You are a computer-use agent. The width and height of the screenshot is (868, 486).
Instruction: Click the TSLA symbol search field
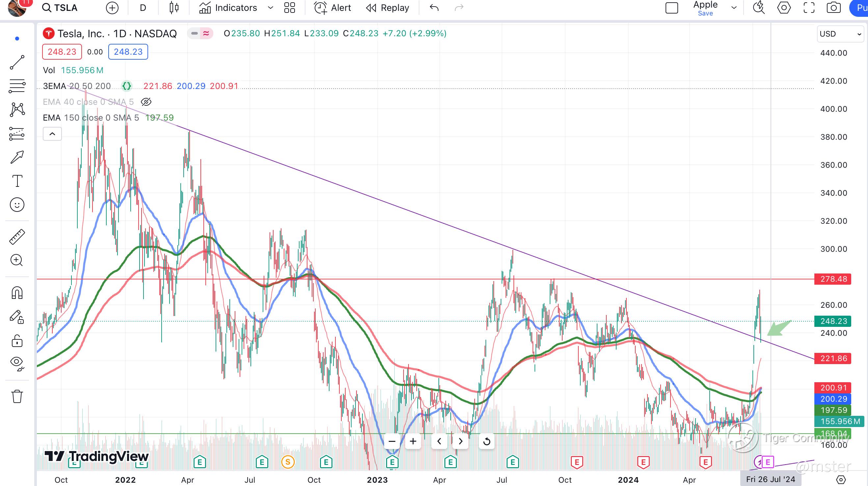pos(60,8)
